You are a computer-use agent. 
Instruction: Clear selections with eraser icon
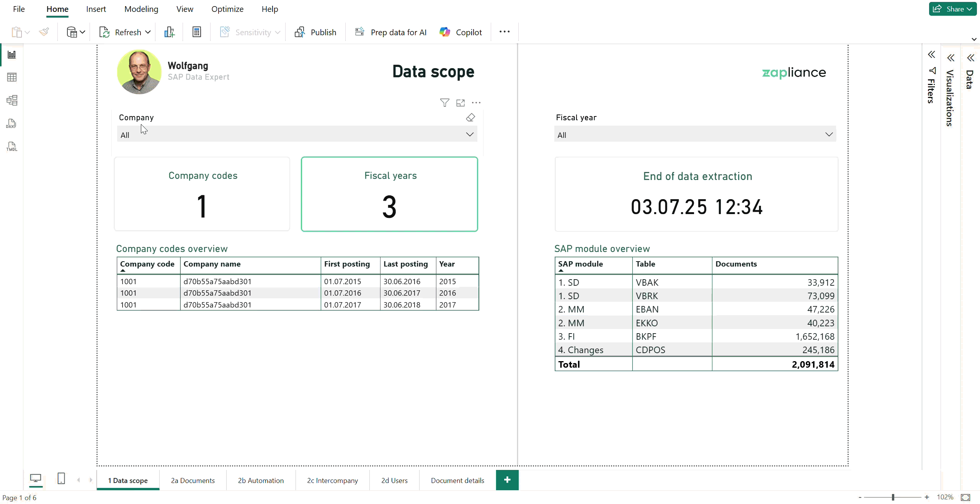pyautogui.click(x=470, y=118)
